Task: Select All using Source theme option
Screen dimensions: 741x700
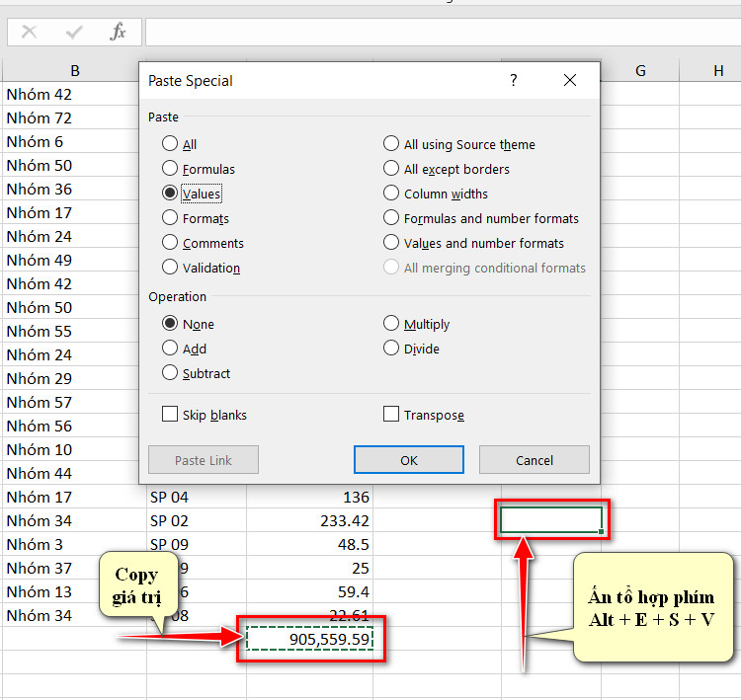Action: click(458, 144)
